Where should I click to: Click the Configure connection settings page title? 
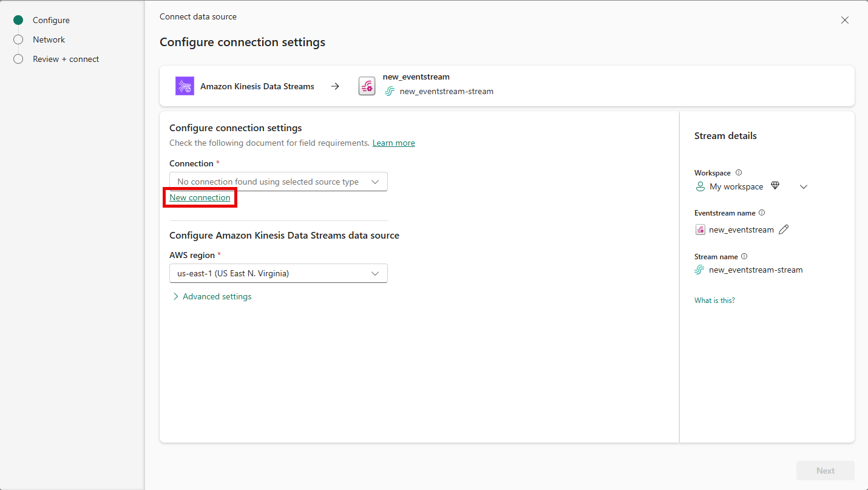[x=242, y=43]
